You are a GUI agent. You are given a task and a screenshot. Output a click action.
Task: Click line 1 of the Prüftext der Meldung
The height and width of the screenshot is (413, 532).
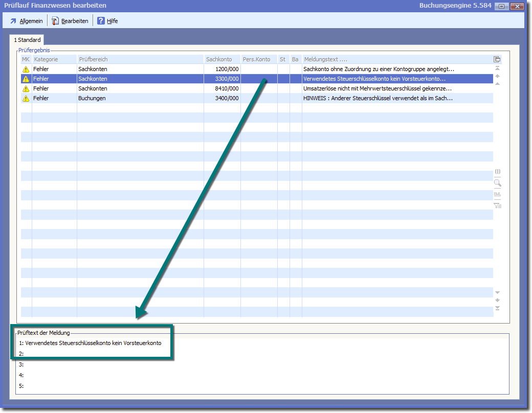(93, 343)
